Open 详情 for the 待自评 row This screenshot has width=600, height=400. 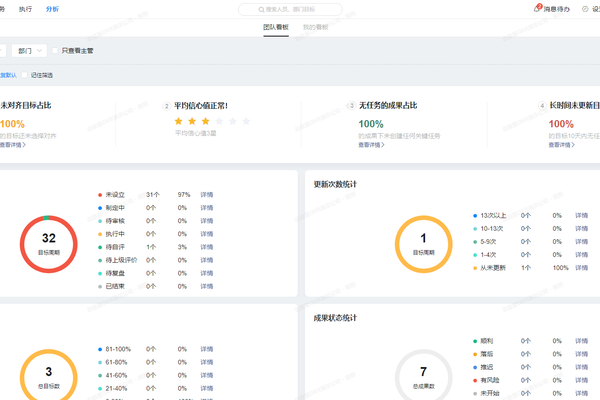click(x=207, y=247)
